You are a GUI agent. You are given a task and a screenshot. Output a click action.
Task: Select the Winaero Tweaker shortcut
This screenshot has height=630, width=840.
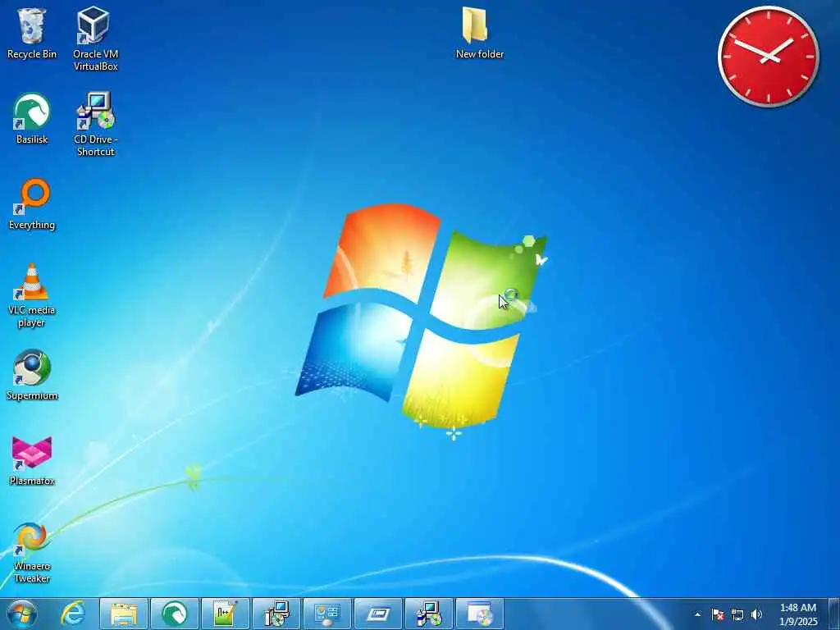32,553
